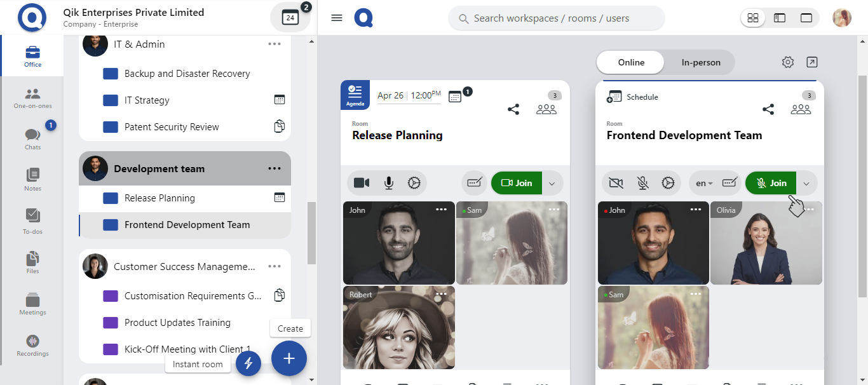Click the Instant room lightning button

pos(248,363)
